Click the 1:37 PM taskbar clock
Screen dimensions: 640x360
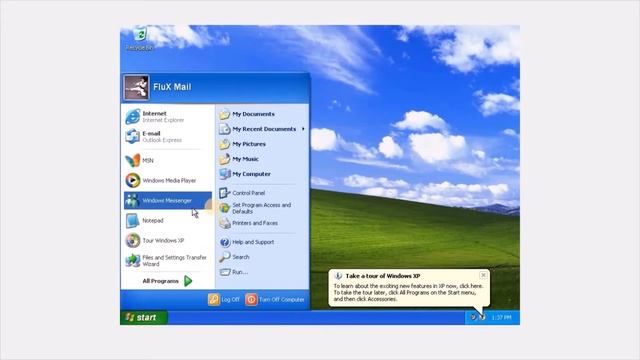(x=501, y=318)
